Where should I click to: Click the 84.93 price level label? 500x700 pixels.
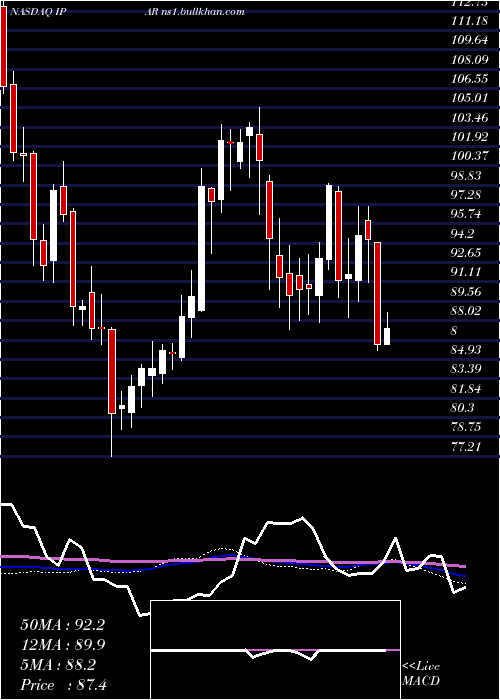467,349
